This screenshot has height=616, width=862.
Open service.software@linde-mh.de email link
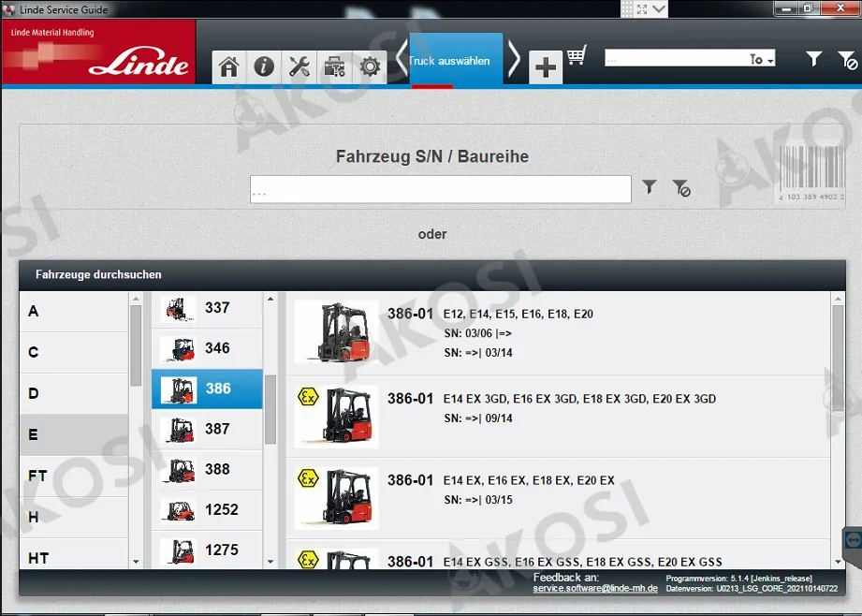[x=595, y=589]
